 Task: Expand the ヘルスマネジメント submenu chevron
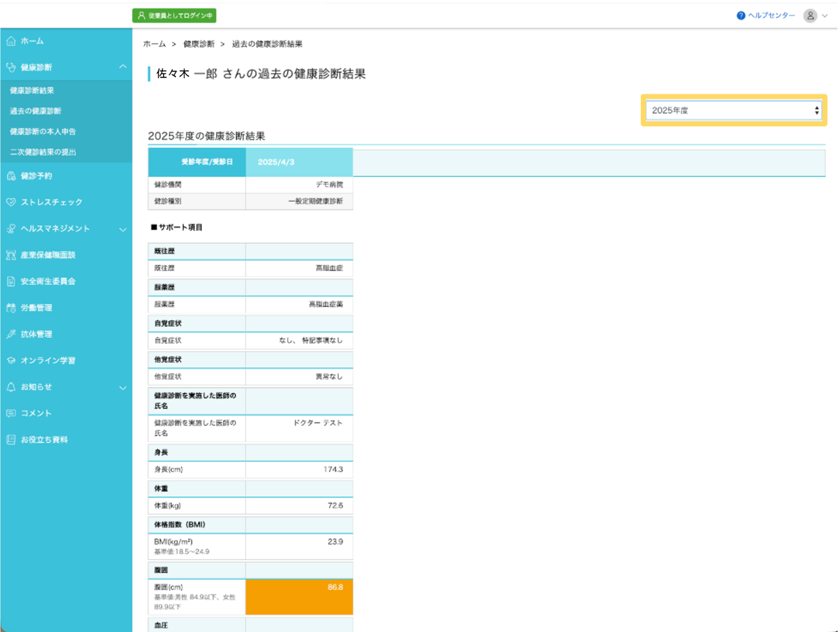click(x=123, y=229)
